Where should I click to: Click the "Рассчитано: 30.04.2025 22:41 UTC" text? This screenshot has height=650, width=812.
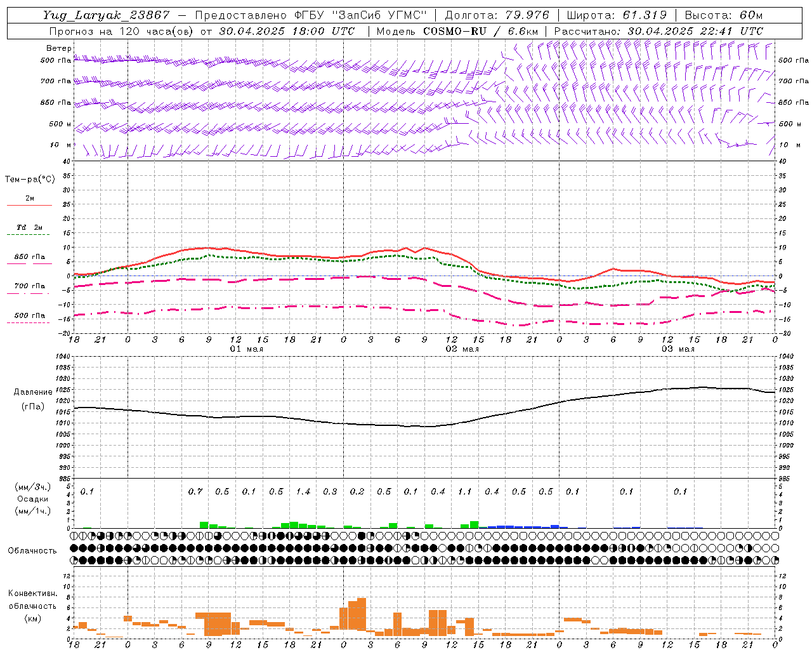658,31
